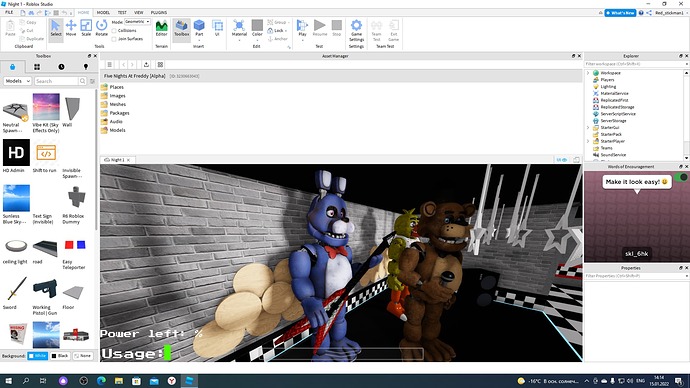Open the Terrain Editor
This screenshot has width=690, height=388.
[x=161, y=28]
